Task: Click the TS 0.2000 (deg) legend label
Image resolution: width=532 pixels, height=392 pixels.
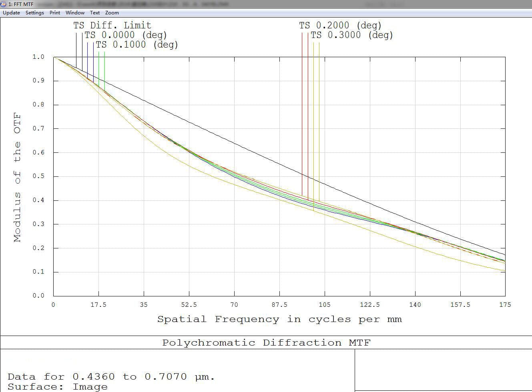Action: point(340,26)
